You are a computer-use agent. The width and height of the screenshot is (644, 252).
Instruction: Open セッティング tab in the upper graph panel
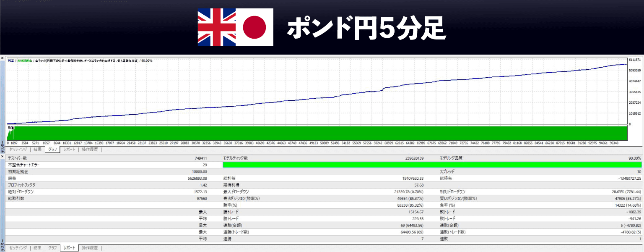(x=18, y=149)
